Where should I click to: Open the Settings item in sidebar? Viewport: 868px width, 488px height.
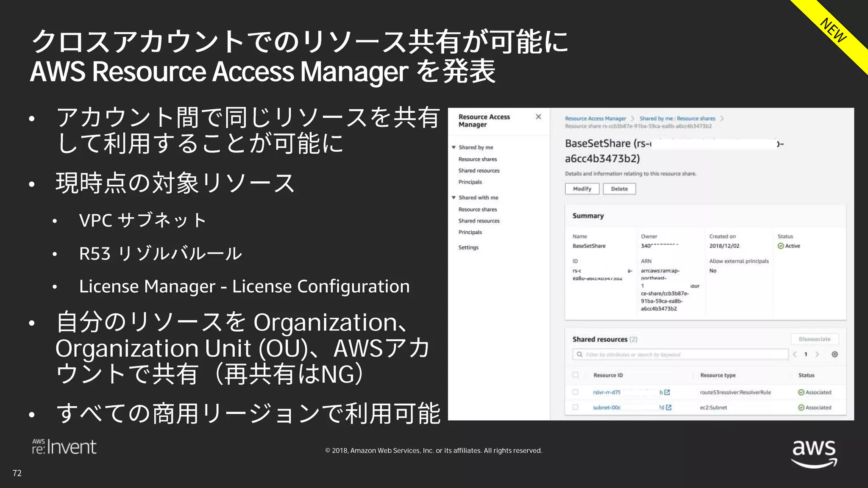[x=468, y=247]
